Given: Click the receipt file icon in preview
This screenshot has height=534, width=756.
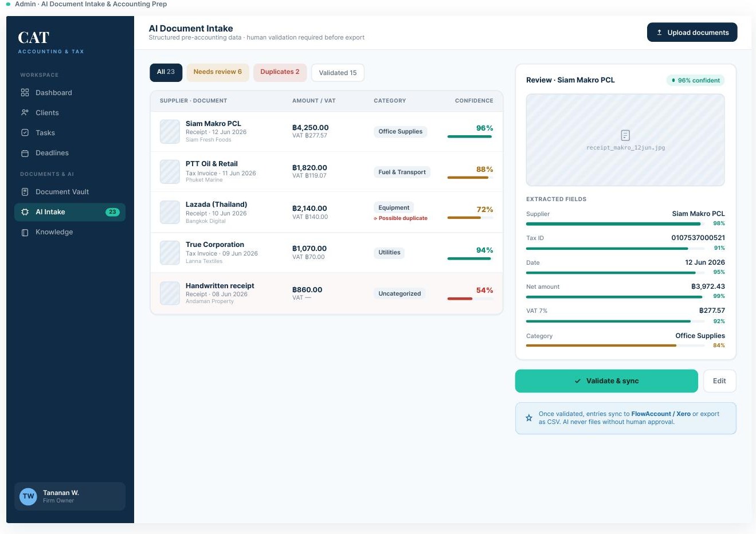Looking at the screenshot, I should tap(625, 135).
